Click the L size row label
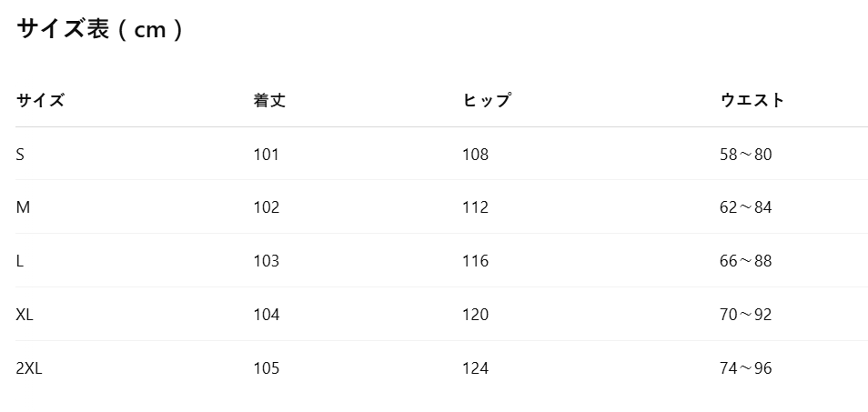This screenshot has width=868, height=412. (x=19, y=261)
